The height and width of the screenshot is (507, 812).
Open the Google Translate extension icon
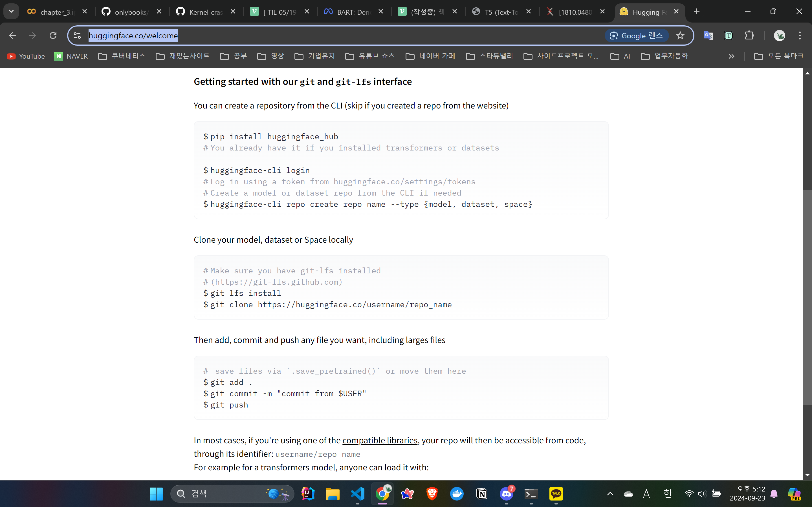point(708,36)
